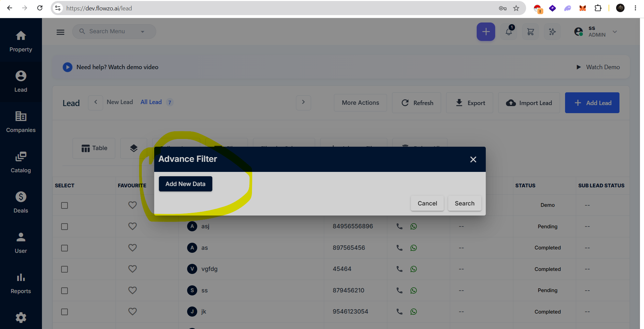Tick the checkbox in the Demo status row
The height and width of the screenshot is (329, 644).
(x=65, y=205)
